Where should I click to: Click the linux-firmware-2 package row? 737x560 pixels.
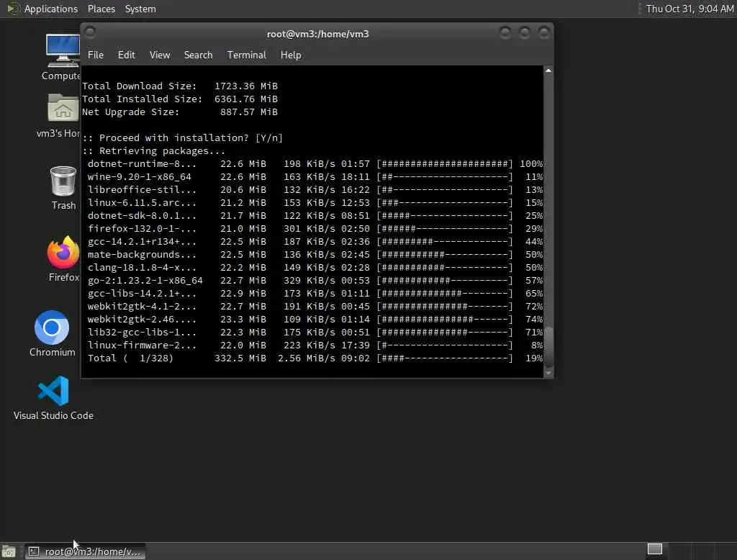(x=315, y=345)
